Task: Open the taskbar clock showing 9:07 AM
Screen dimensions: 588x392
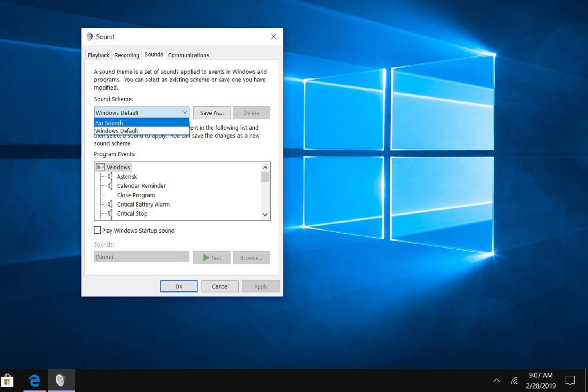Action: [x=541, y=380]
